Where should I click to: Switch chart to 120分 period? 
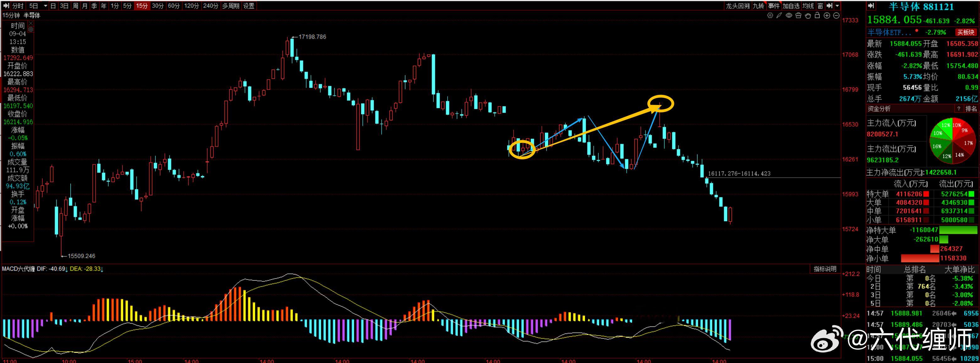coord(191,6)
